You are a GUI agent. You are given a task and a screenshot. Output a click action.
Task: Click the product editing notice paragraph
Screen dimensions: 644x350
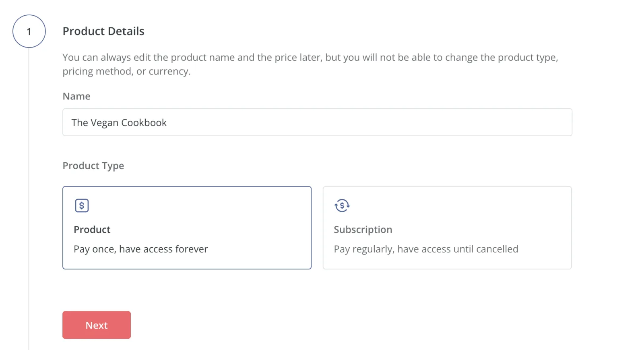click(x=310, y=58)
